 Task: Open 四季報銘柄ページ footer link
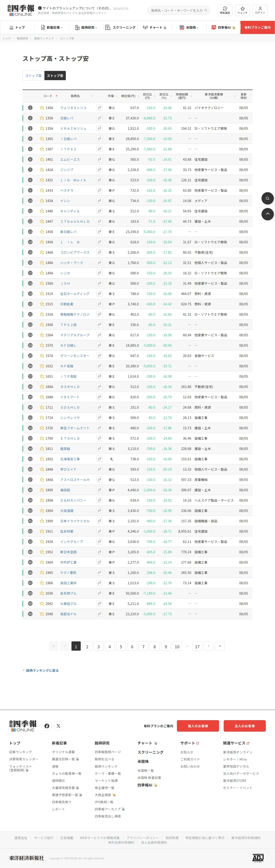coord(107,752)
